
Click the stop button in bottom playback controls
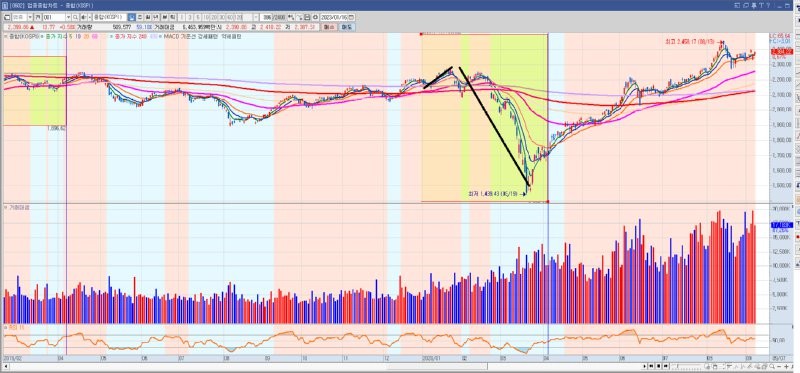[x=659, y=366]
